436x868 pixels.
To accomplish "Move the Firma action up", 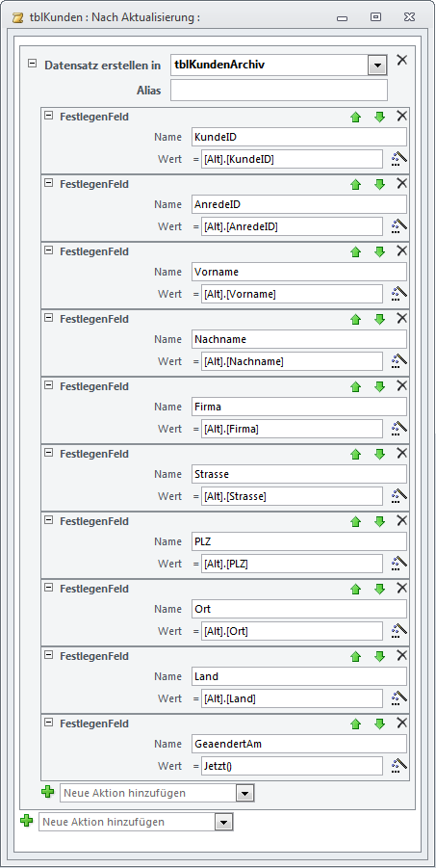I will 356,387.
